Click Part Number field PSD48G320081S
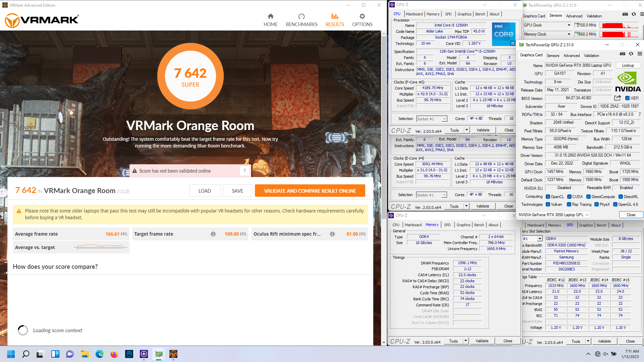644x362 pixels. click(x=567, y=263)
